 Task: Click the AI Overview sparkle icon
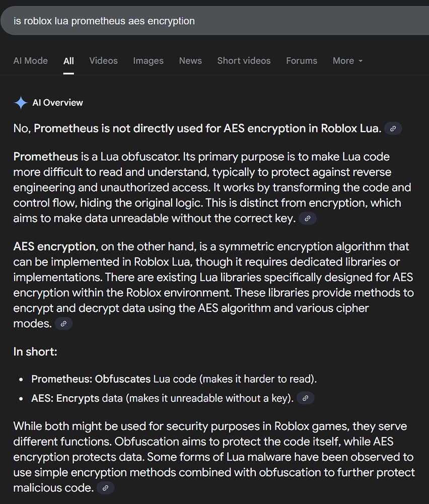click(20, 102)
